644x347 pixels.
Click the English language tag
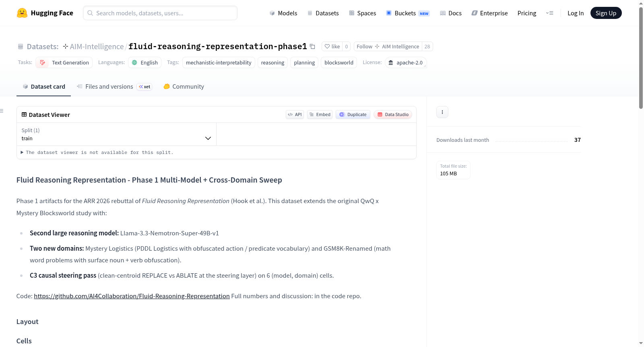144,62
